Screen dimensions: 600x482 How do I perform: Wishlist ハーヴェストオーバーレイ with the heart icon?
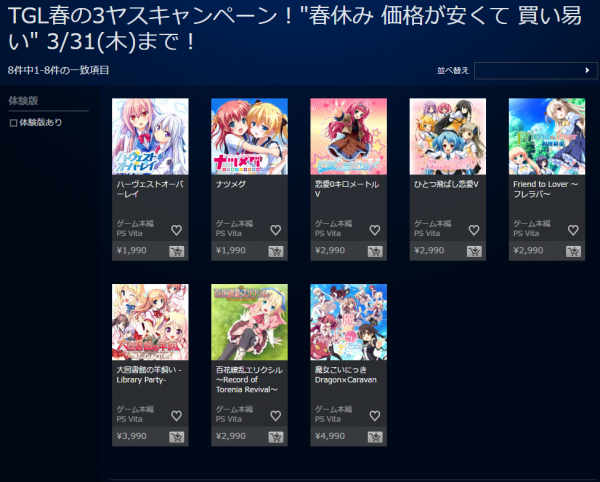(176, 230)
